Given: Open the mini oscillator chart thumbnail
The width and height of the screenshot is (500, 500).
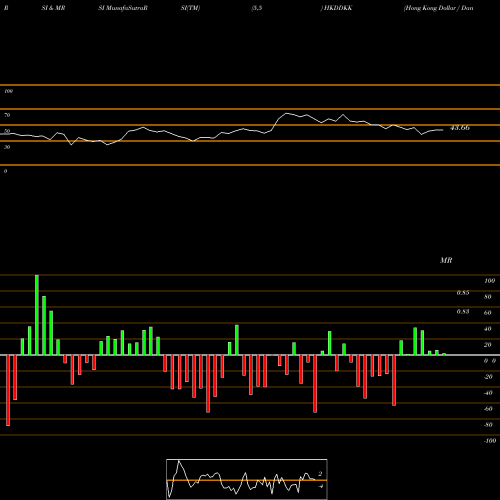Looking at the screenshot, I should click(247, 479).
